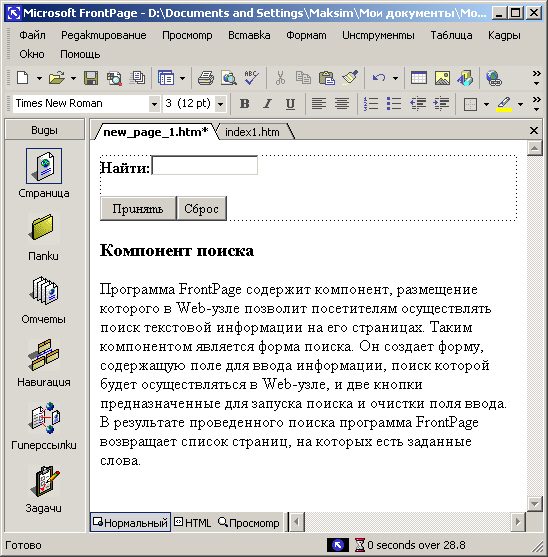Toggle bulleted list
Image resolution: width=548 pixels, height=557 pixels.
pyautogui.click(x=394, y=104)
